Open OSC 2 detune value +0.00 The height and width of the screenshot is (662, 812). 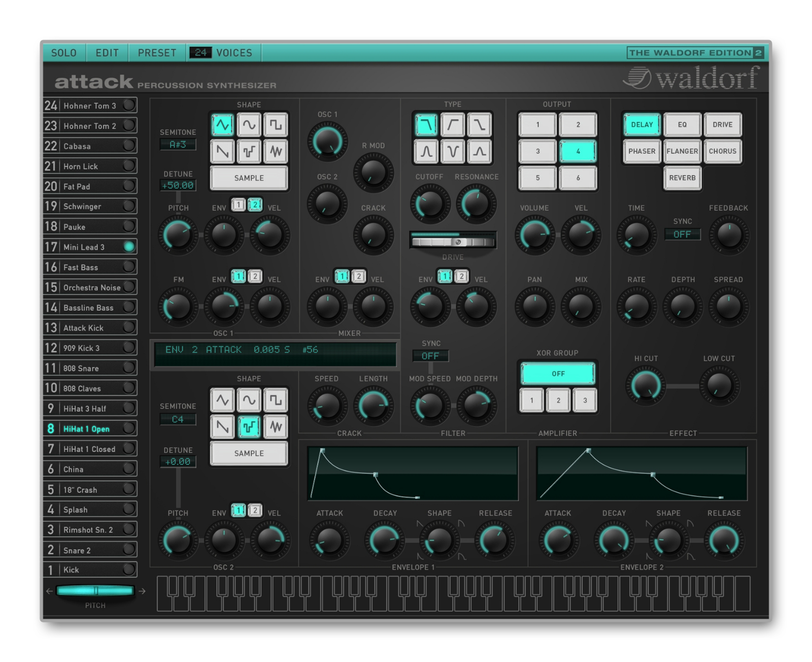pos(178,462)
